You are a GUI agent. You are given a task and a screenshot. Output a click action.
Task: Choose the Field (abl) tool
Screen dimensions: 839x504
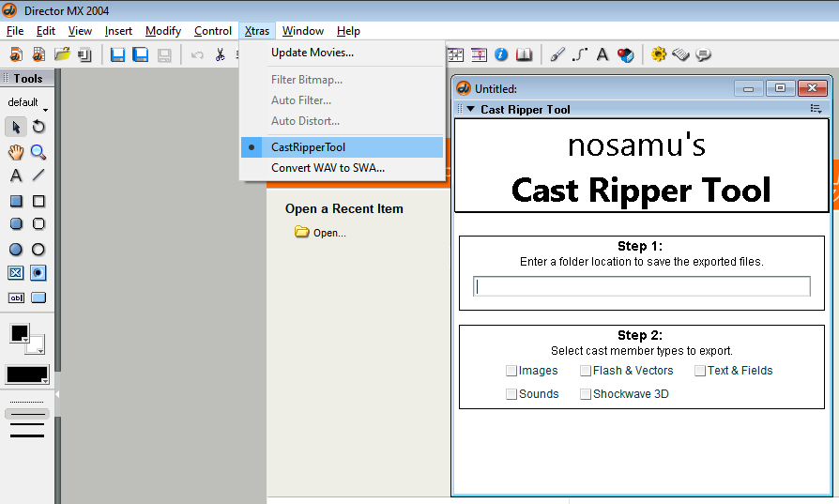[x=16, y=298]
